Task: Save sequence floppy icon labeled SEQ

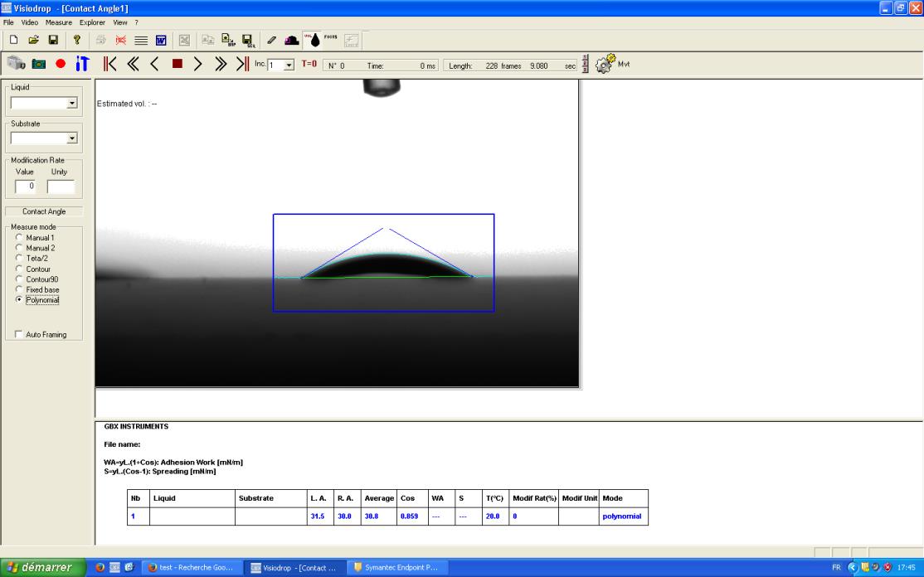Action: point(248,40)
